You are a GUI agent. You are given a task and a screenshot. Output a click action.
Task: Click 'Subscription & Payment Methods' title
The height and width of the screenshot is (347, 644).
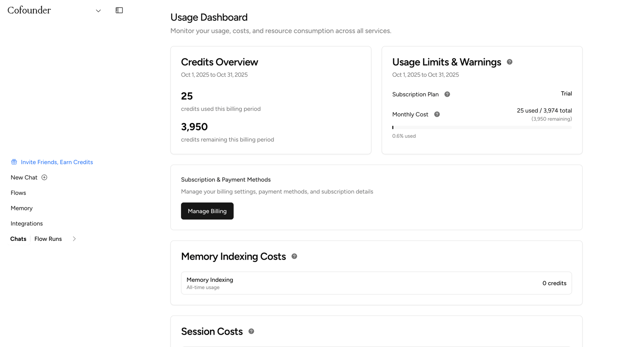coord(226,179)
